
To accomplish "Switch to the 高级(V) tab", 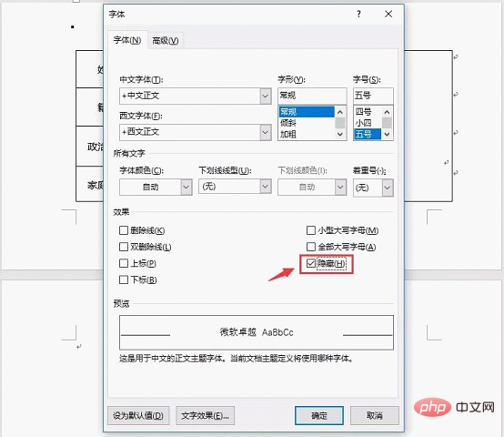I will tap(166, 41).
